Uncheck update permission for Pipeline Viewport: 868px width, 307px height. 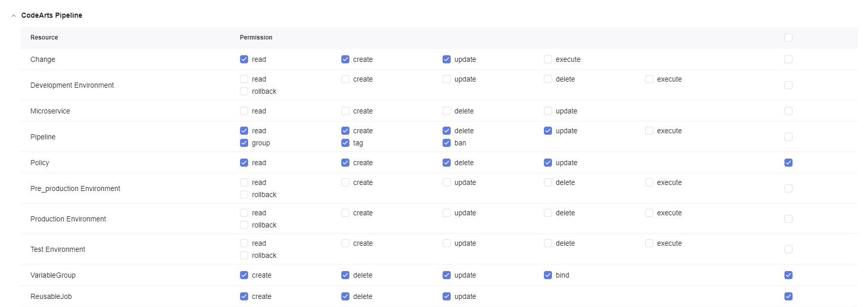point(548,131)
